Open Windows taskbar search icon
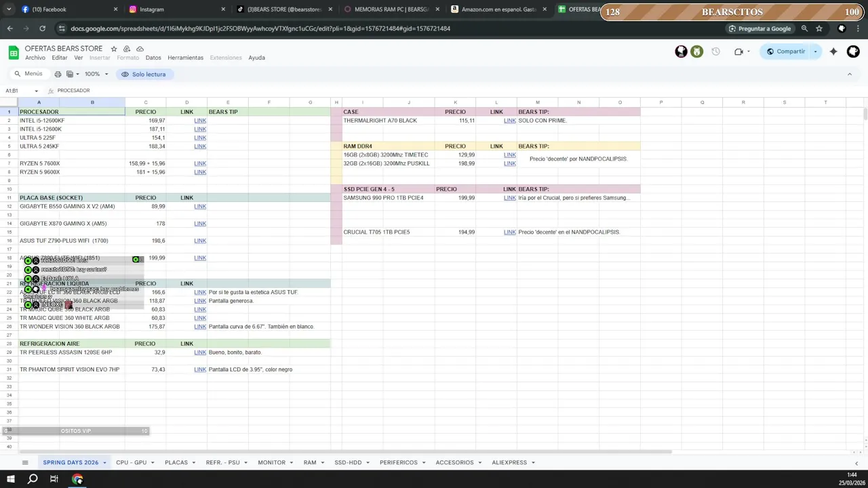This screenshot has height=488, width=868. (33, 479)
